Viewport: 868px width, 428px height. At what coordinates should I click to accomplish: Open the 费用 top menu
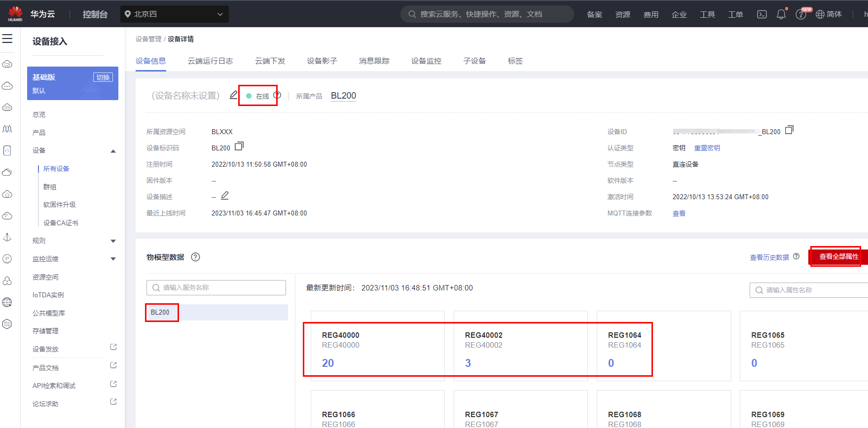651,14
